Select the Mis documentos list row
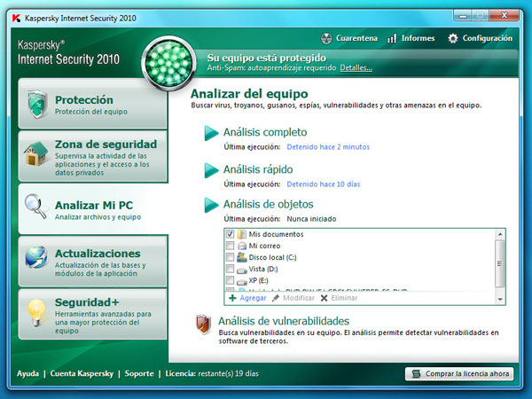This screenshot has width=532, height=399. click(x=360, y=234)
